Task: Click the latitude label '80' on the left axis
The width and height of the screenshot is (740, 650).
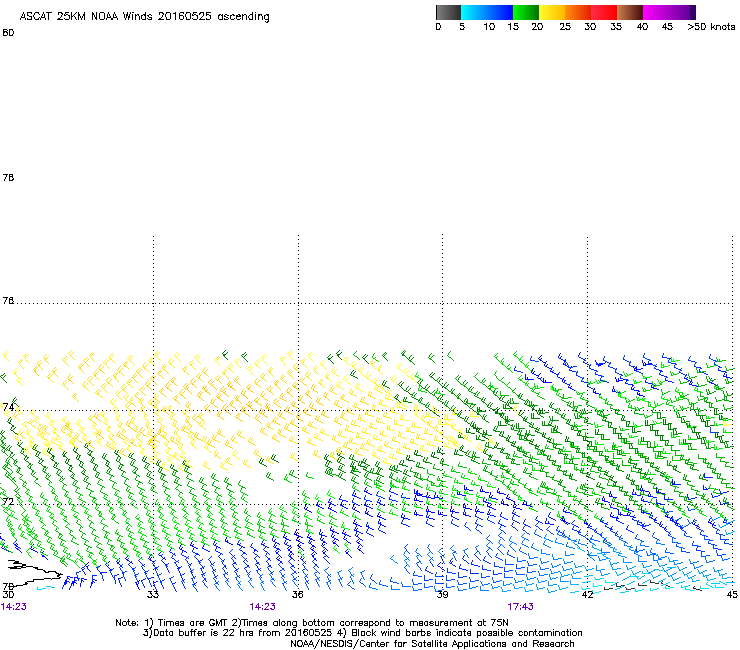Action: pos(8,33)
